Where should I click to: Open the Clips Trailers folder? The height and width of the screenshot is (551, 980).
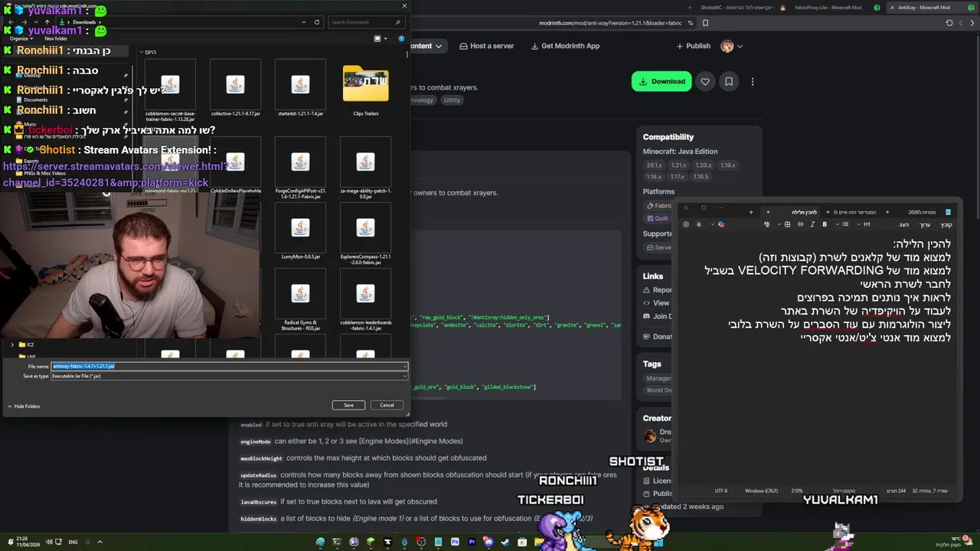[365, 90]
